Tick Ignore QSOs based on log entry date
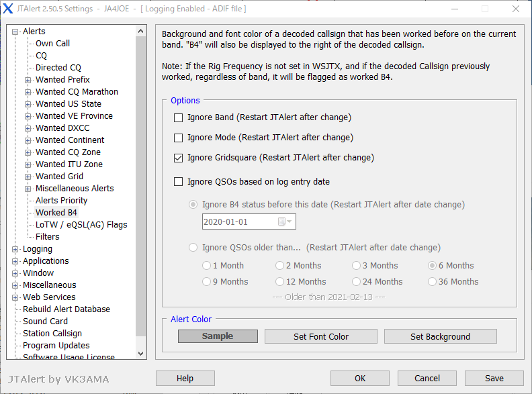The image size is (532, 394). 178,182
